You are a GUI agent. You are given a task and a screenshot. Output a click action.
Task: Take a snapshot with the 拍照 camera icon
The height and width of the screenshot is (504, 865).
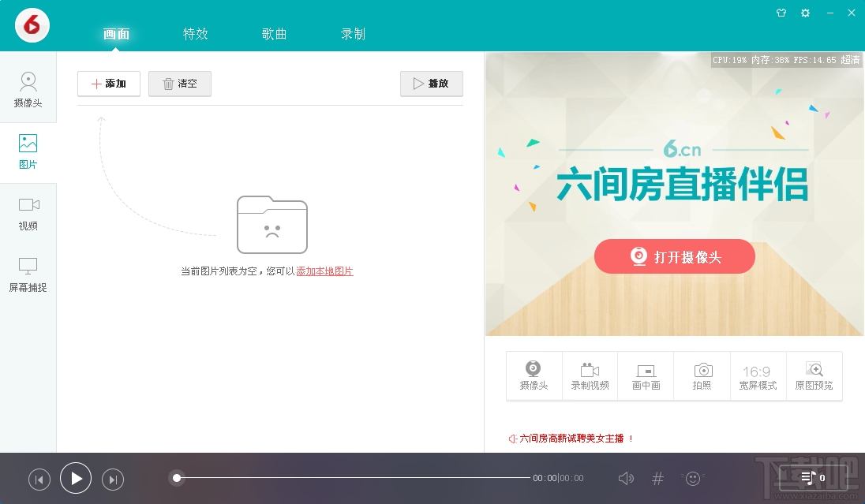coord(702,375)
